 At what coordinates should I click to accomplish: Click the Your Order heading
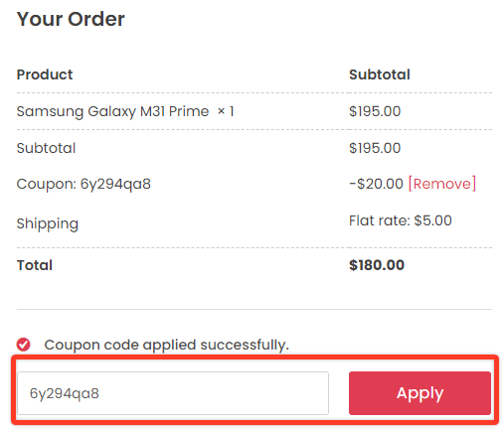(71, 19)
